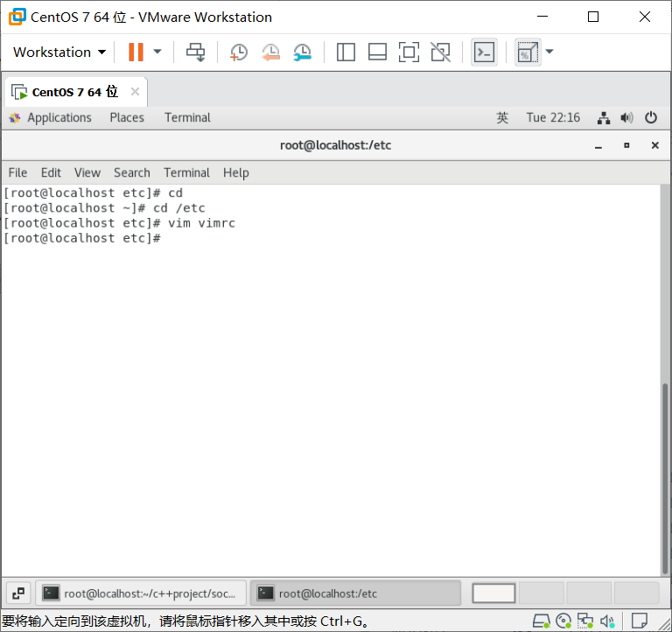Screen dimensions: 672x632
Task: Take a snapshot of this VM
Action: point(239,53)
